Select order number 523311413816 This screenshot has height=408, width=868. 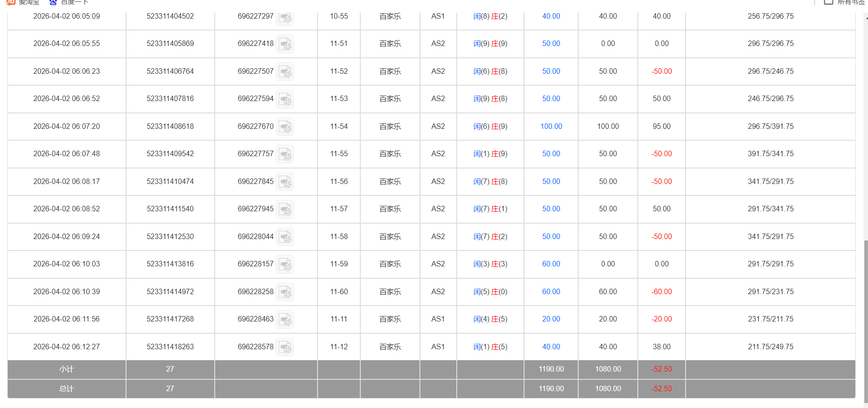170,264
